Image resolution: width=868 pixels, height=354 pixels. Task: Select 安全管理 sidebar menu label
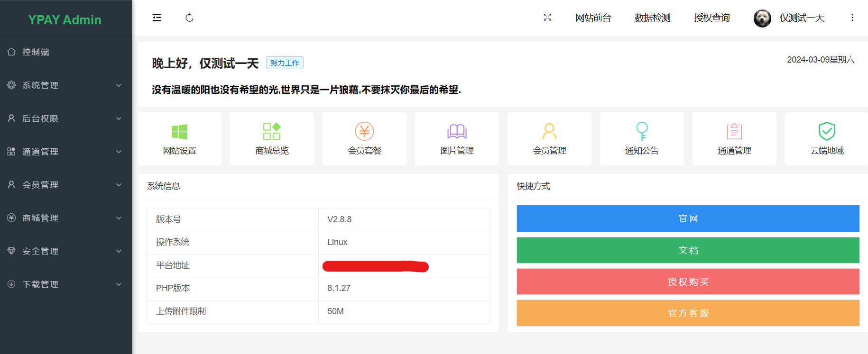[40, 251]
